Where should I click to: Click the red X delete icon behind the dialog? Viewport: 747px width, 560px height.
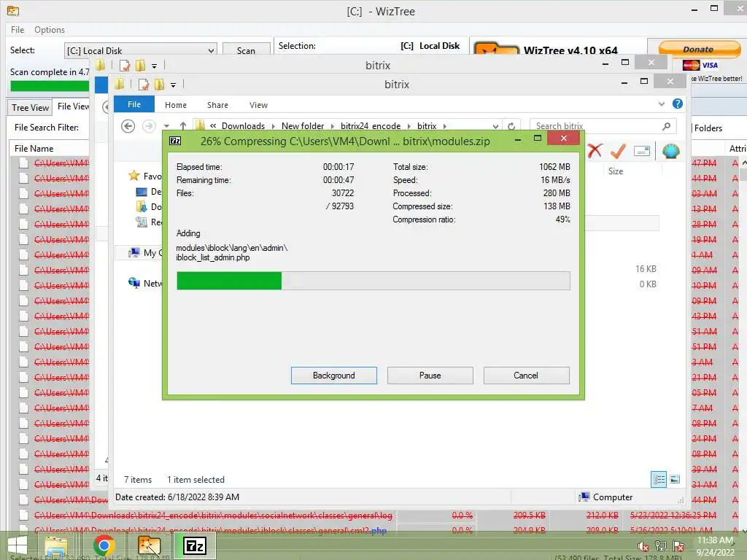(595, 151)
